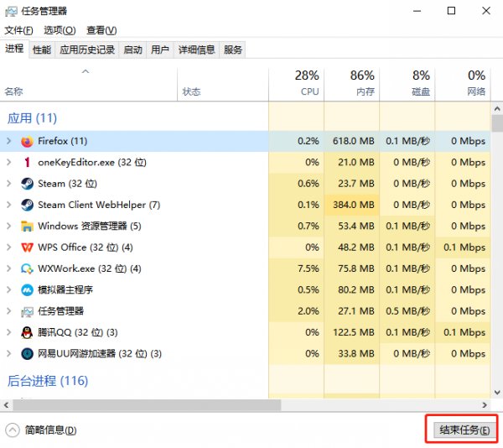Expand Steam Client WebHelper (7) group
The image size is (503, 448).
coord(9,205)
